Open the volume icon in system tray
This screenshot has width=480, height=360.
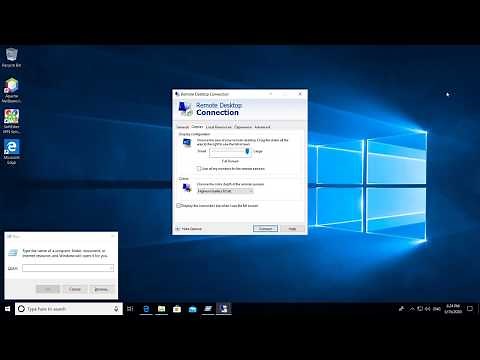428,309
